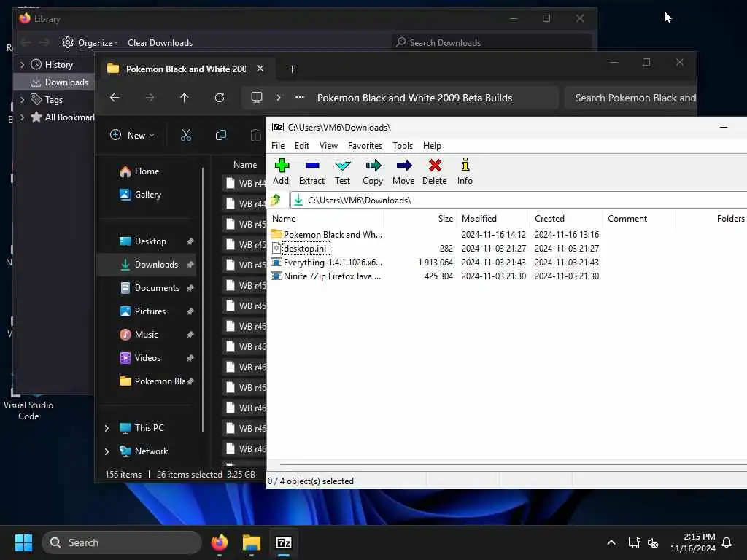Click the 7-Zip address path field
Screen dimensions: 747x560
pyautogui.click(x=519, y=200)
